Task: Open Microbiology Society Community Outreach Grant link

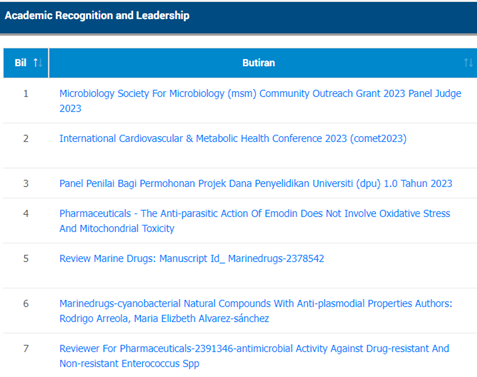Action: tap(260, 101)
